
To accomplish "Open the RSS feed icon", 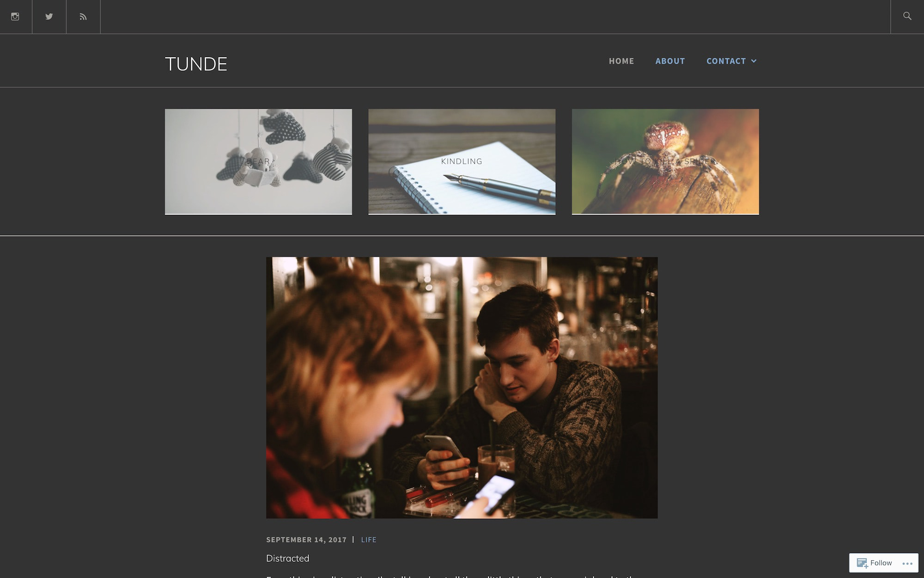I will 83,17.
